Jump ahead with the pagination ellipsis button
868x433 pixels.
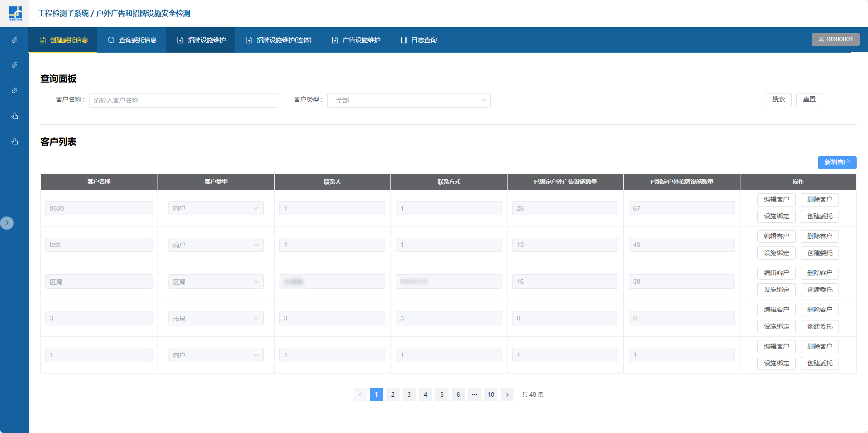click(x=474, y=394)
